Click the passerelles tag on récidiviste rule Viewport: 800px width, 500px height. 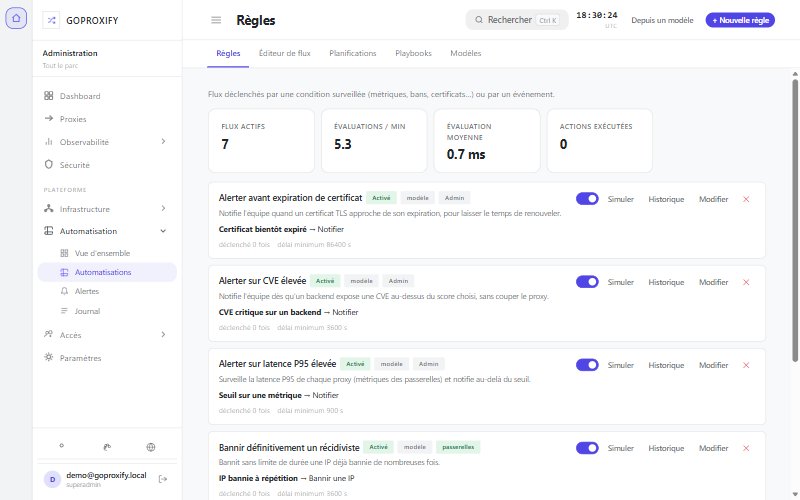tap(458, 447)
